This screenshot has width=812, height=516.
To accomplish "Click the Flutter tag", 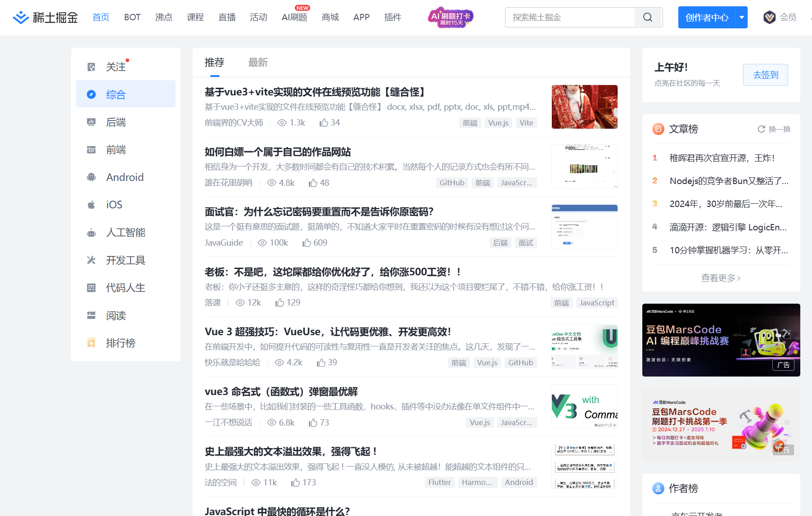I will click(439, 482).
